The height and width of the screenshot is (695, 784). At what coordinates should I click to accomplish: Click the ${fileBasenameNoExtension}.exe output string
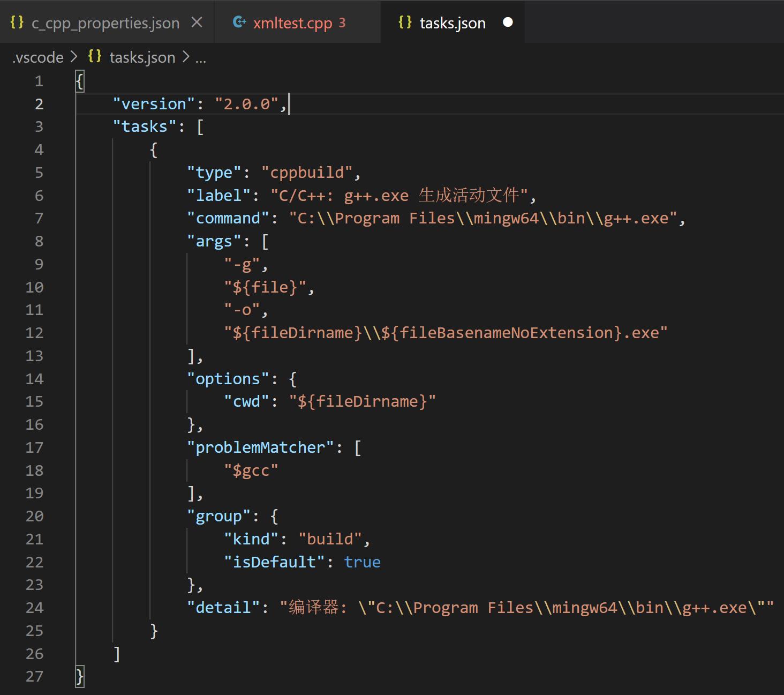tap(446, 333)
